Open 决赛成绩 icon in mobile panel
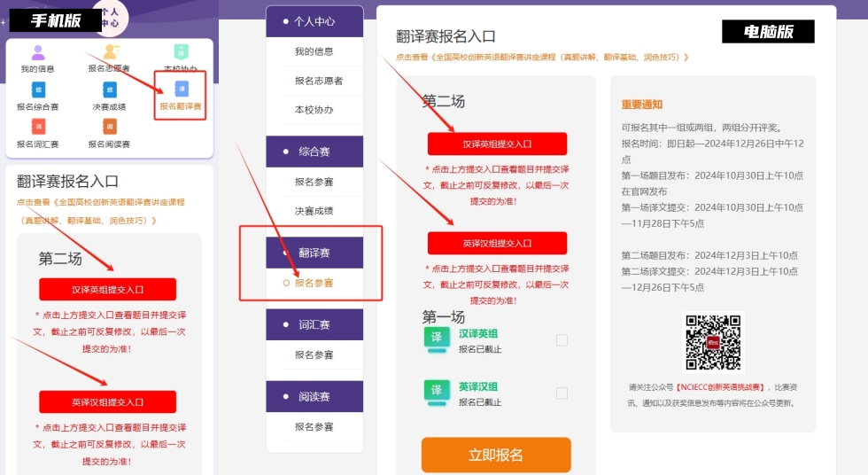 click(109, 90)
